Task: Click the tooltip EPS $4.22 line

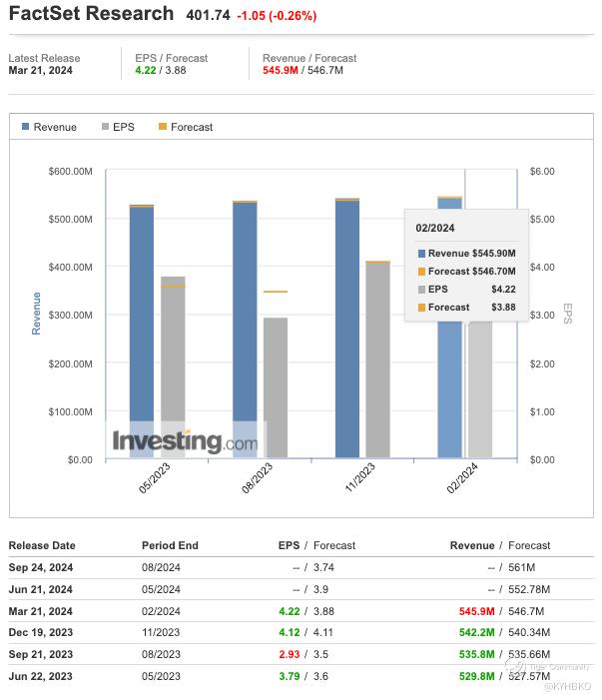Action: coord(467,290)
